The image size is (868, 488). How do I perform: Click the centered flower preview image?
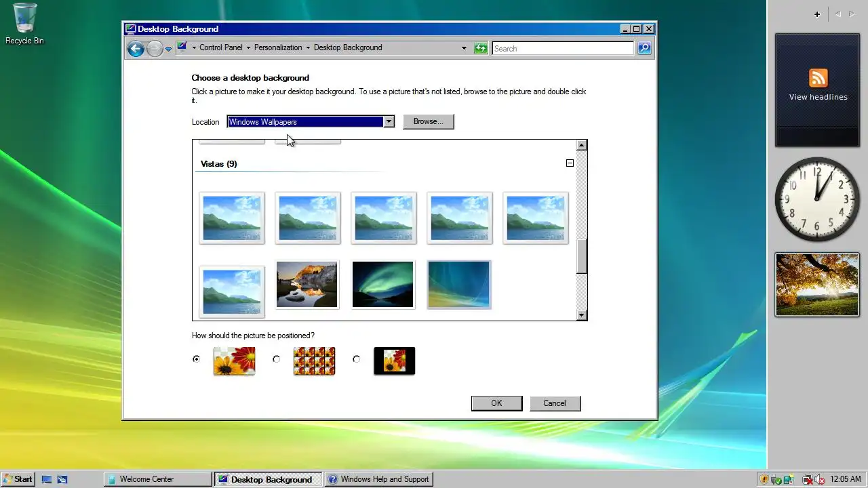point(394,361)
